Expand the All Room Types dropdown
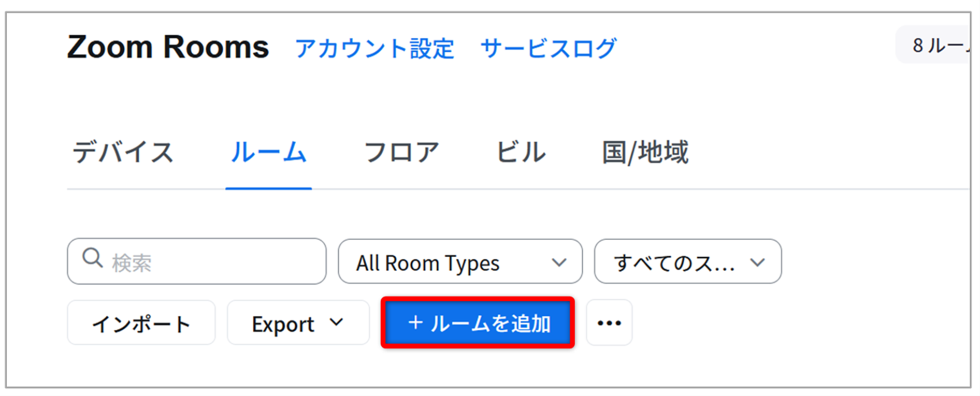The image size is (980, 396). click(x=460, y=261)
